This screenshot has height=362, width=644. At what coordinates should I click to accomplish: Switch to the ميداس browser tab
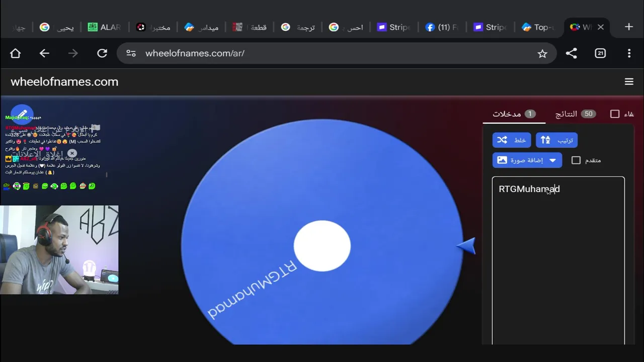(201, 27)
